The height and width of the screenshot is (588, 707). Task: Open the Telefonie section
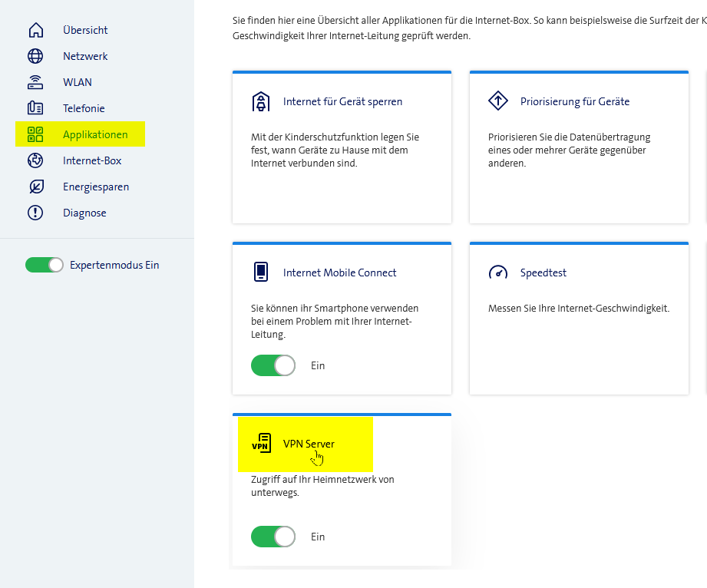(84, 108)
